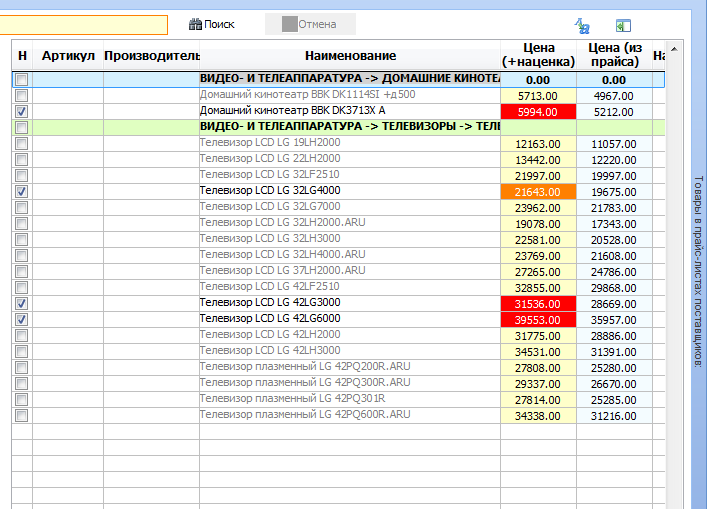Image resolution: width=707 pixels, height=509 pixels.
Task: Click the red price cell 5994.00
Action: click(538, 112)
